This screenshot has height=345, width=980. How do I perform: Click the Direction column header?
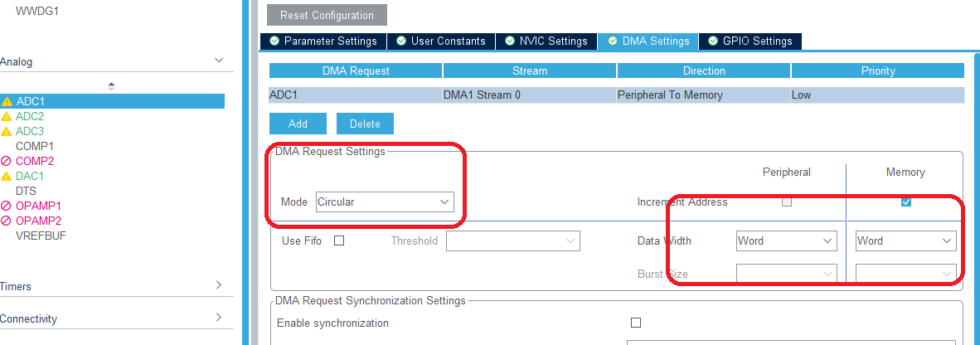(704, 70)
